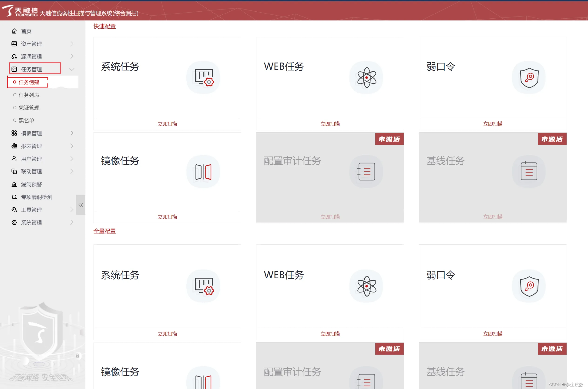Click the 漏洞预警 alarm bell icon
Screen dimensions: 588x389
14,184
